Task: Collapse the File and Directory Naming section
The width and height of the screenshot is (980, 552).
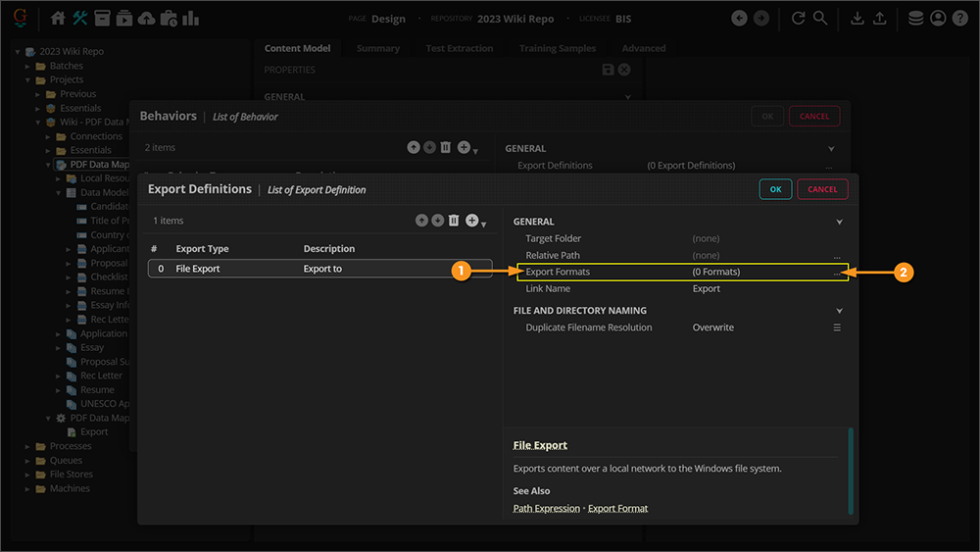Action: pyautogui.click(x=839, y=311)
